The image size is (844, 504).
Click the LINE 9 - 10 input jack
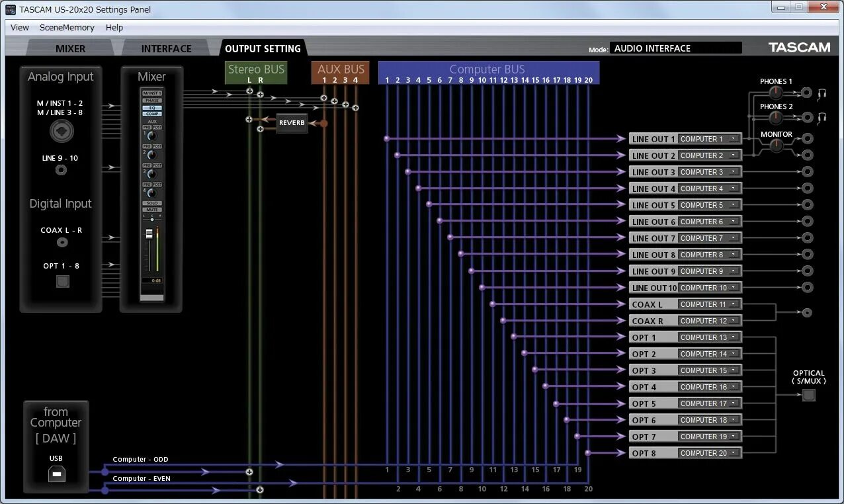[61, 170]
